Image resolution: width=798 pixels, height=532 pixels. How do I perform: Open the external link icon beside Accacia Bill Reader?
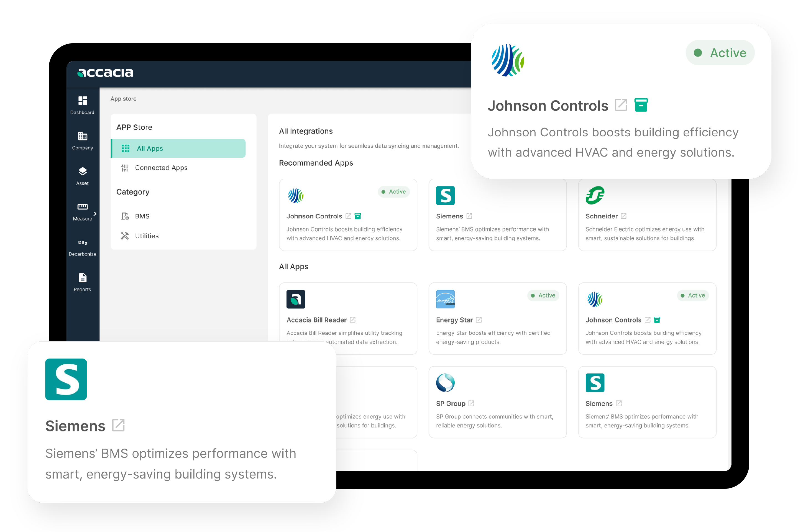point(353,320)
